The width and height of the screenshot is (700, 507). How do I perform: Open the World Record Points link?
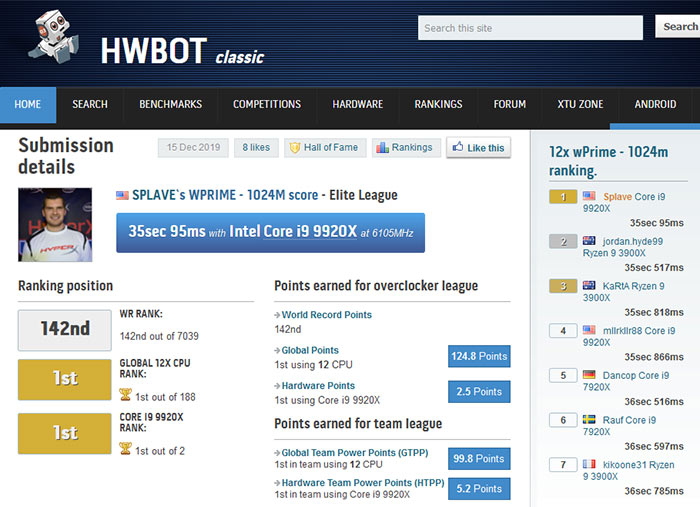point(326,315)
